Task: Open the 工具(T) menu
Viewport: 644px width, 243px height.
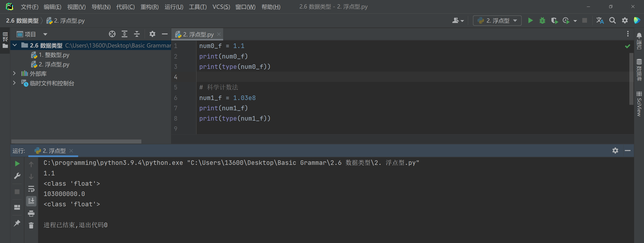Action: tap(198, 7)
